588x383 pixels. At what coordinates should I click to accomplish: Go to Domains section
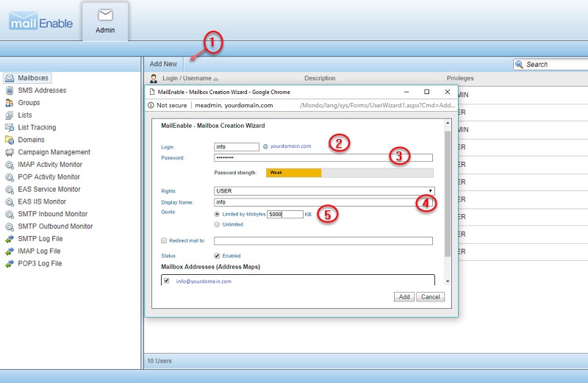31,140
